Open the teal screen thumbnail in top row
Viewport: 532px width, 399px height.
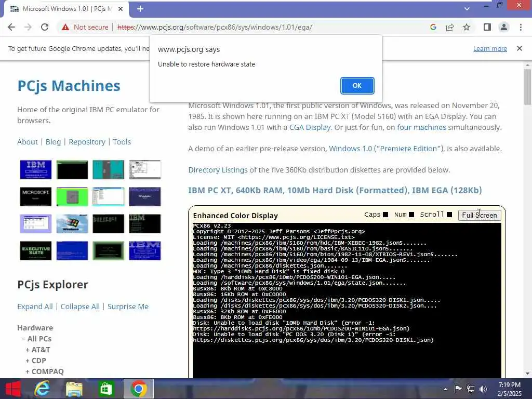tap(108, 170)
